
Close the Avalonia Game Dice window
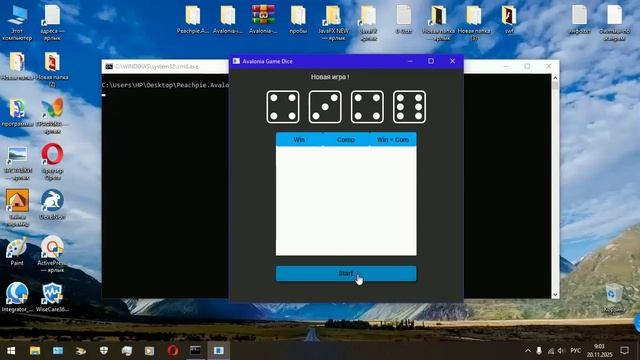452,61
